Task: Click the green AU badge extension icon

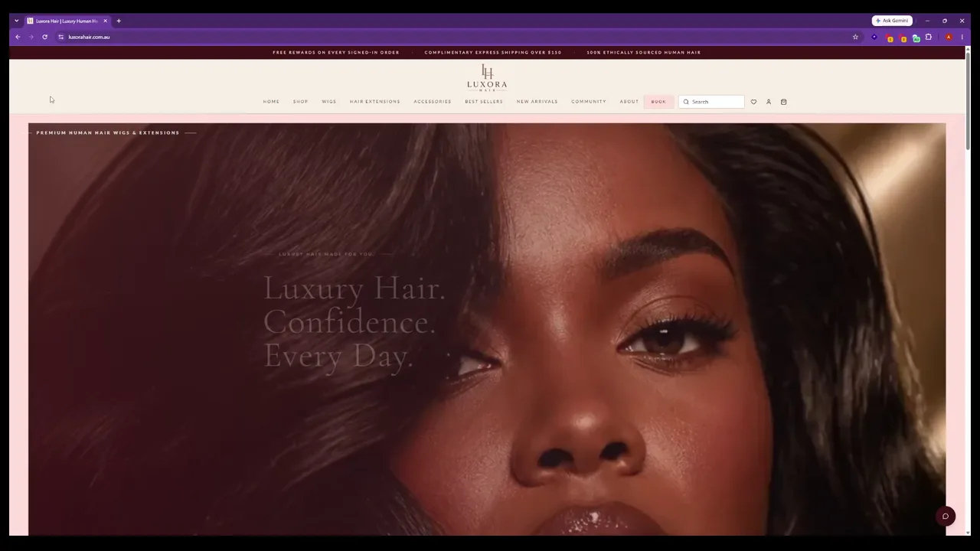Action: tap(916, 37)
